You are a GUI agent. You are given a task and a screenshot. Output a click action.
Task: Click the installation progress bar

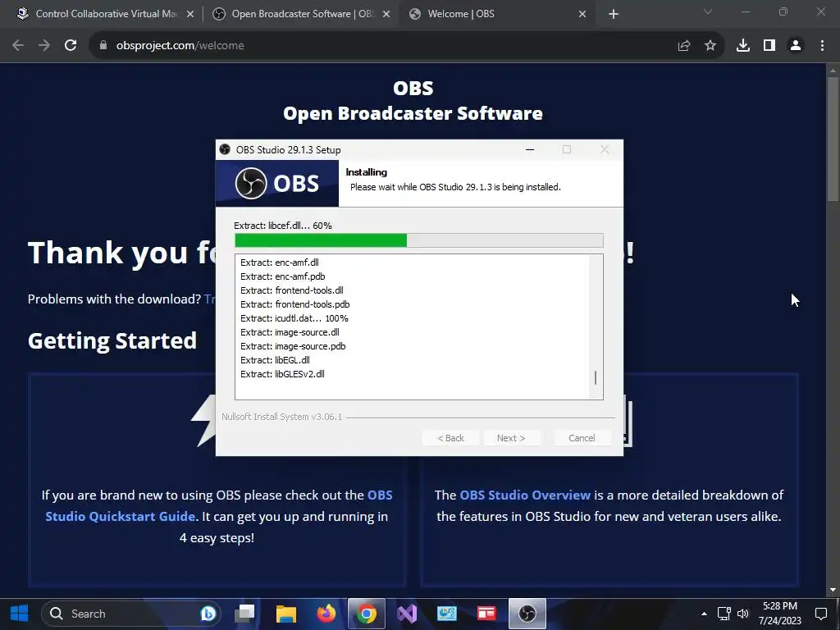click(x=419, y=240)
